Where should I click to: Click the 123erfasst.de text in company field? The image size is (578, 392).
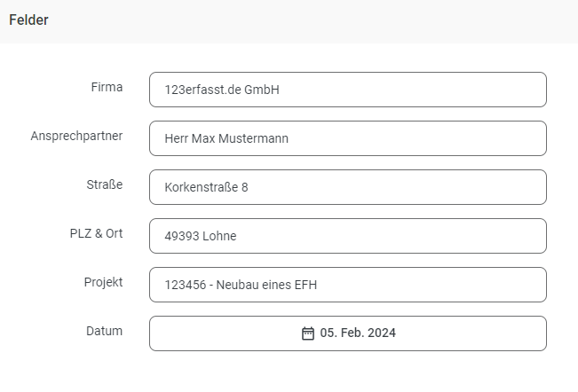click(202, 90)
